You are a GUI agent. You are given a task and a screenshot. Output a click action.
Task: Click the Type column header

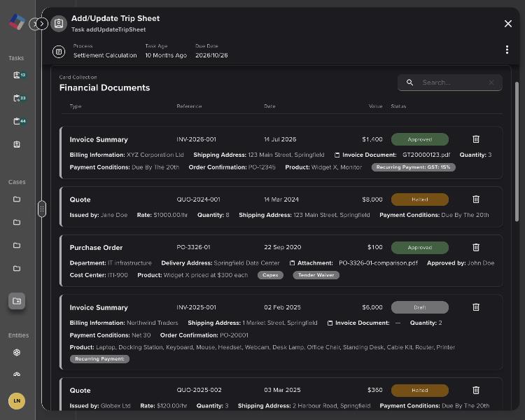pos(76,106)
